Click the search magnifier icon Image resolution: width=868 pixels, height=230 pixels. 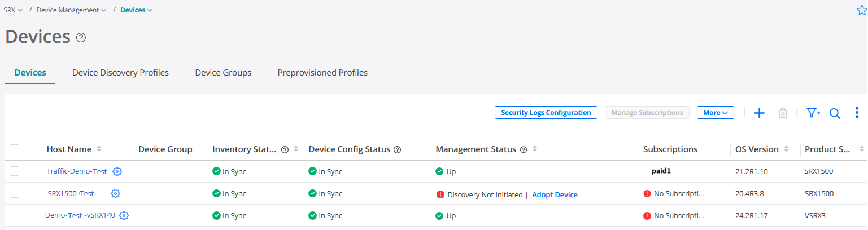point(835,113)
